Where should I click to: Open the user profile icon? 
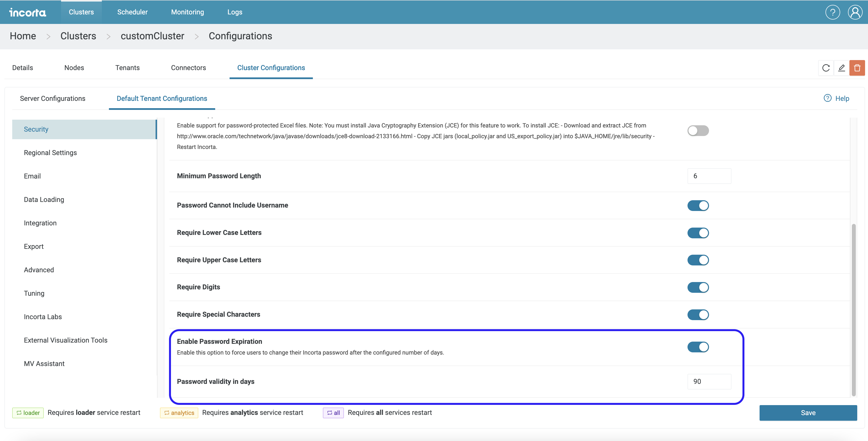(x=855, y=12)
